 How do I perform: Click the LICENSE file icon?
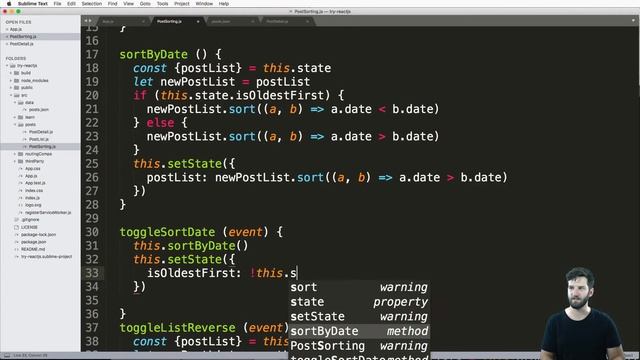tap(17, 227)
